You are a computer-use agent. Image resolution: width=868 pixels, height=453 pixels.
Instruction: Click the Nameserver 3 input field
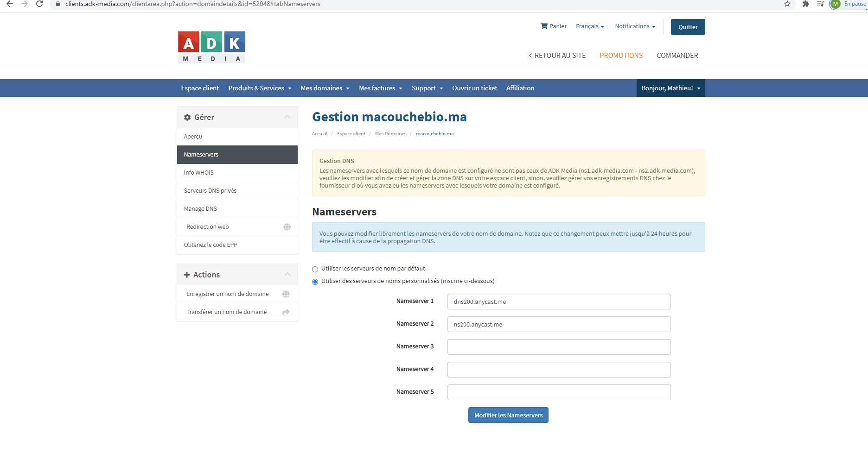(559, 347)
